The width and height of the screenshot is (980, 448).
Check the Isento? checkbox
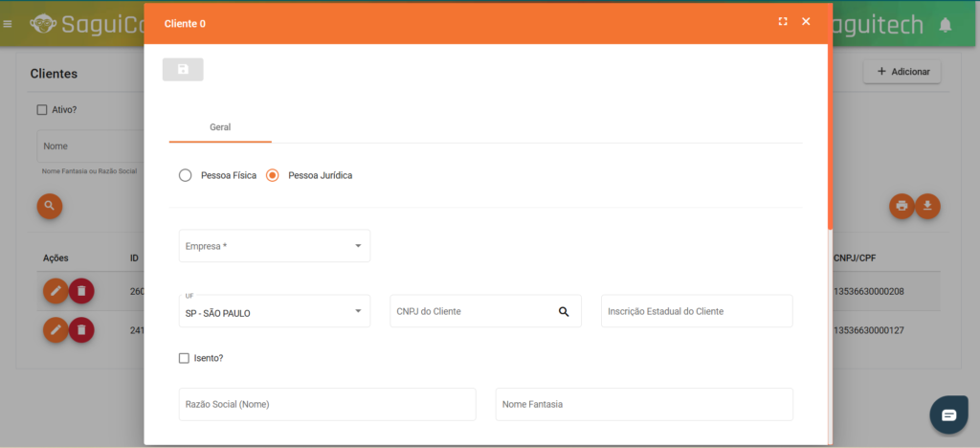click(185, 358)
